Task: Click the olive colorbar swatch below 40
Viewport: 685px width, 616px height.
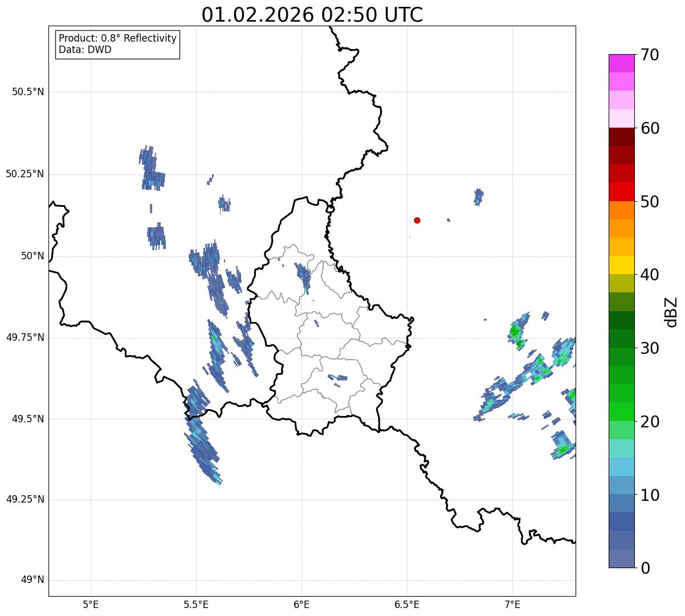Action: (x=621, y=283)
